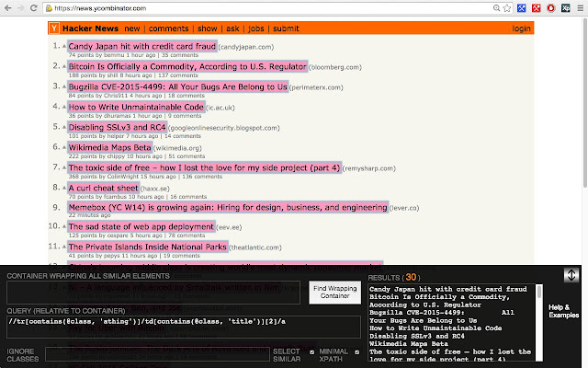Click the XPath query input field
Screen dimensions: 588x368
point(184,327)
